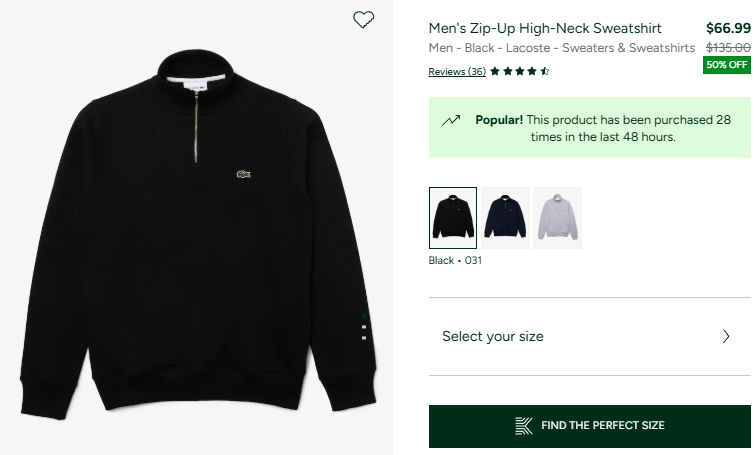This screenshot has width=756, height=455.
Task: Click the crossed-out $135.00 original price
Action: 728,47
